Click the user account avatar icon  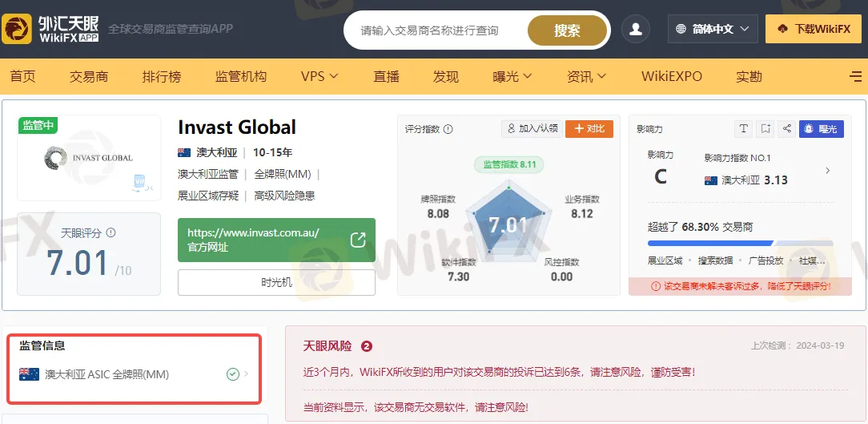point(636,30)
